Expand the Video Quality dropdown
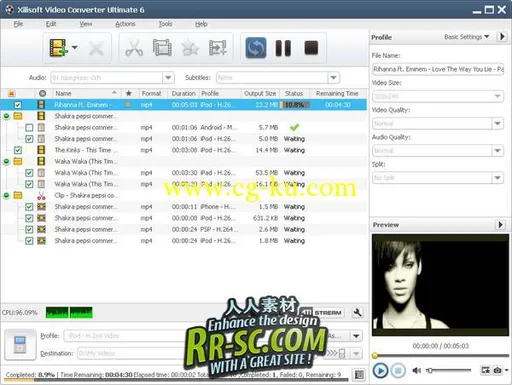This screenshot has height=385, width=512. point(497,123)
